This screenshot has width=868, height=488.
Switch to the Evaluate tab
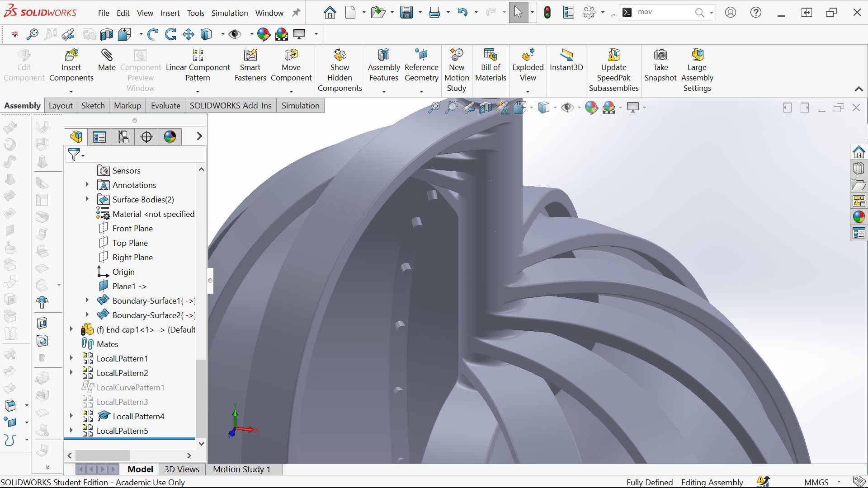165,106
